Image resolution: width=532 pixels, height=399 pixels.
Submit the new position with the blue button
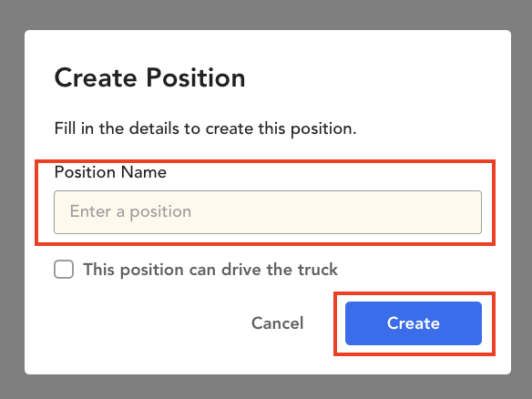pyautogui.click(x=414, y=323)
